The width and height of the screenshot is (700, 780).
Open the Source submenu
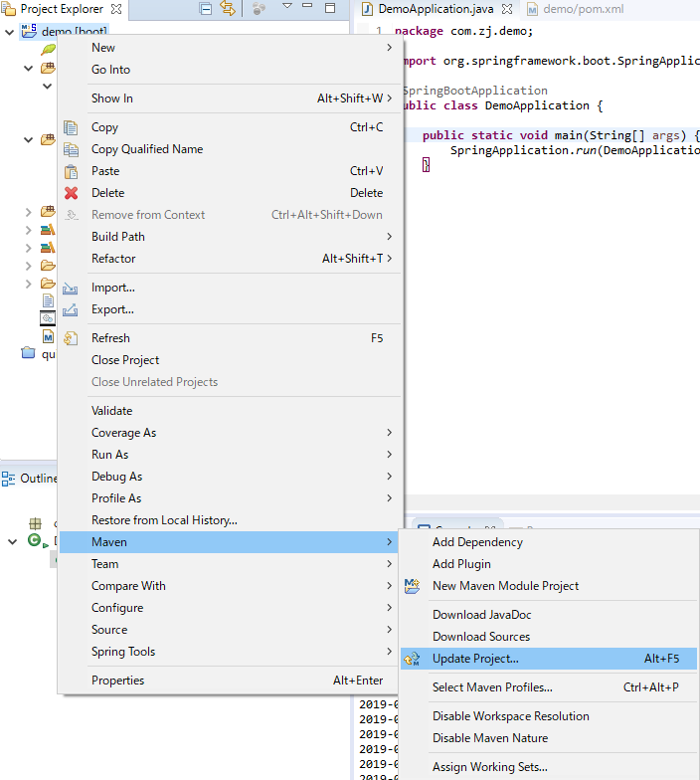pyautogui.click(x=229, y=630)
